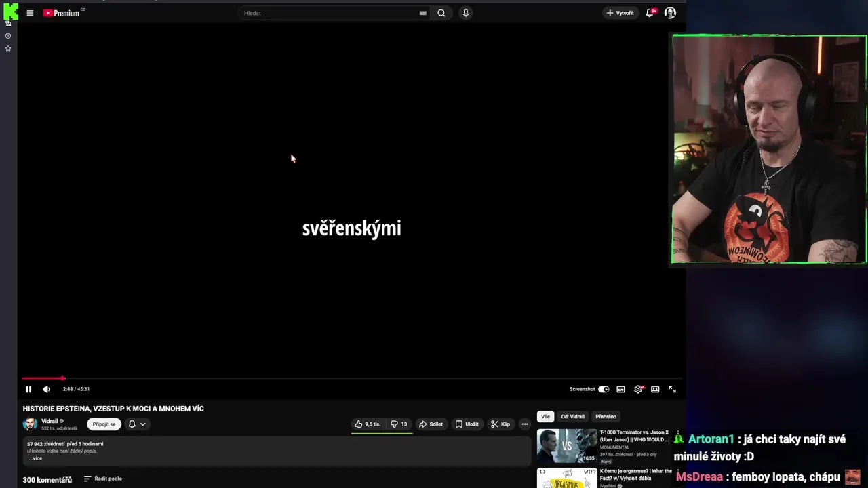Create a clip with the Klip button
868x488 pixels.
pyautogui.click(x=500, y=424)
